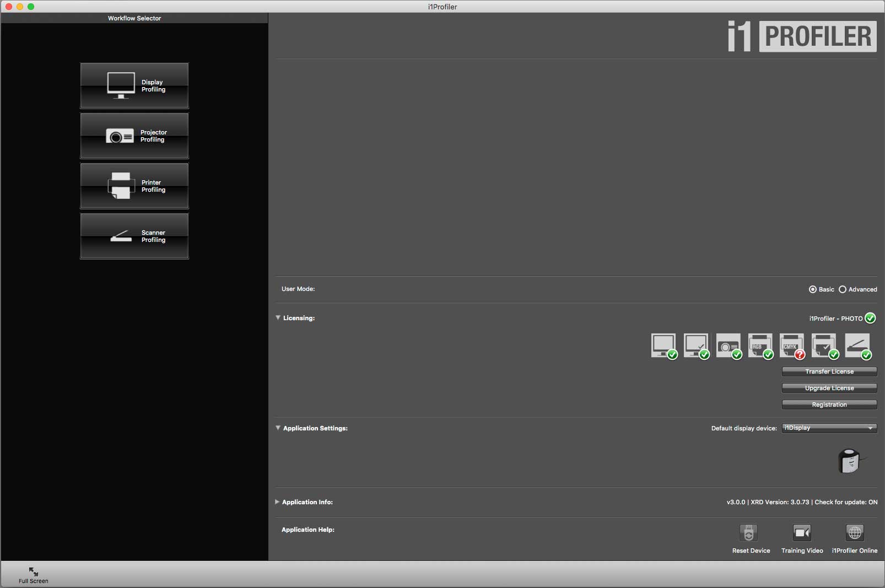The width and height of the screenshot is (885, 588).
Task: Toggle Full Screen mode
Action: pyautogui.click(x=34, y=575)
